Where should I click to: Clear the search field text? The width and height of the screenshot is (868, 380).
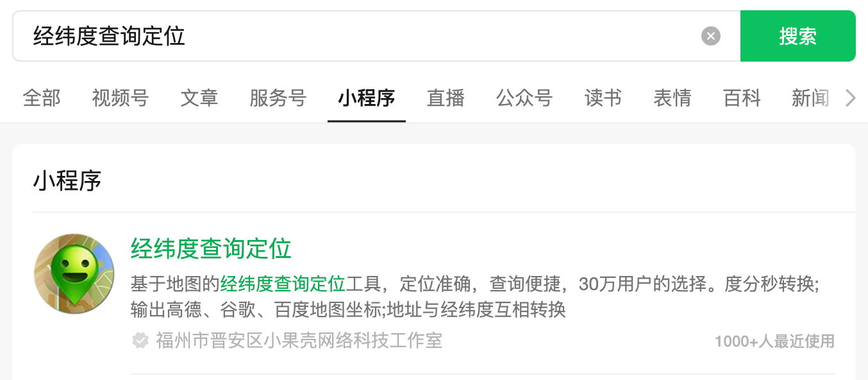(x=710, y=36)
